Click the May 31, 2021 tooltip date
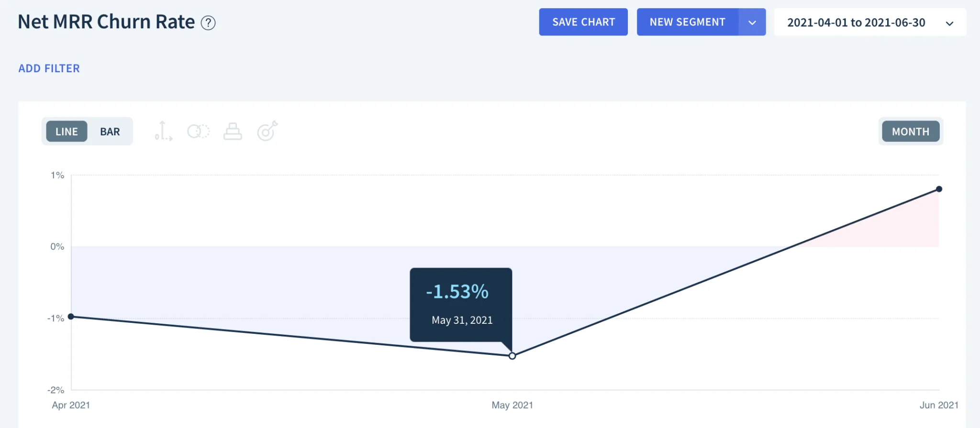 462,320
